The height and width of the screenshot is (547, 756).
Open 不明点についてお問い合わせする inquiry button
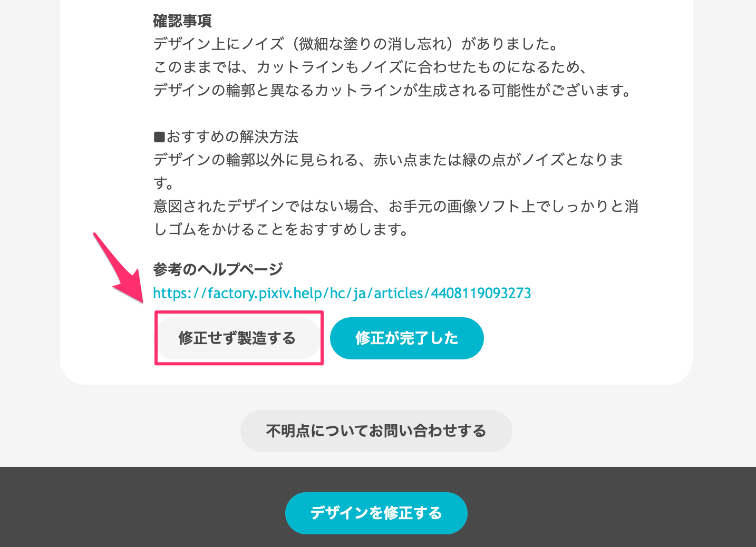pyautogui.click(x=376, y=431)
